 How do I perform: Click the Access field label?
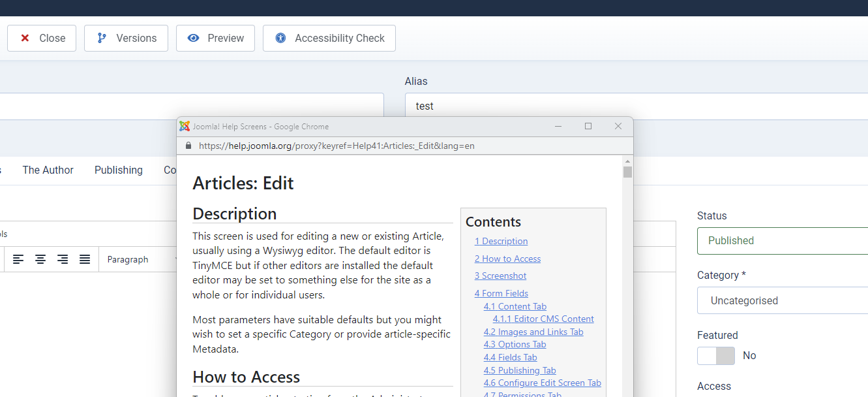click(714, 386)
